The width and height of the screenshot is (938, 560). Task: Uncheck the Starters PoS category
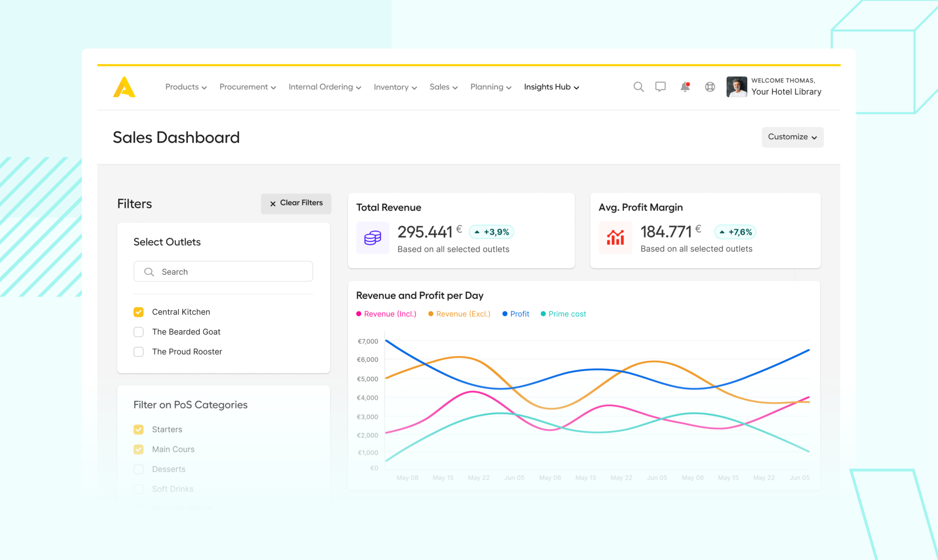pyautogui.click(x=138, y=430)
